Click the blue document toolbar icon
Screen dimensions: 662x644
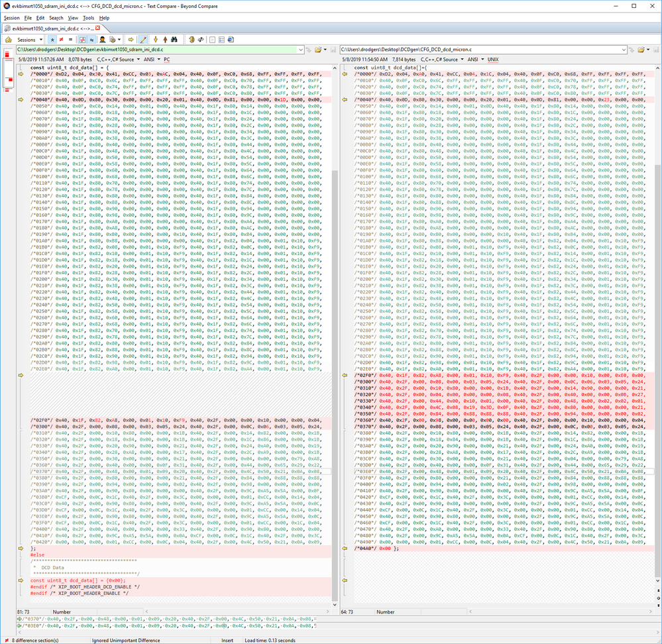tap(231, 40)
